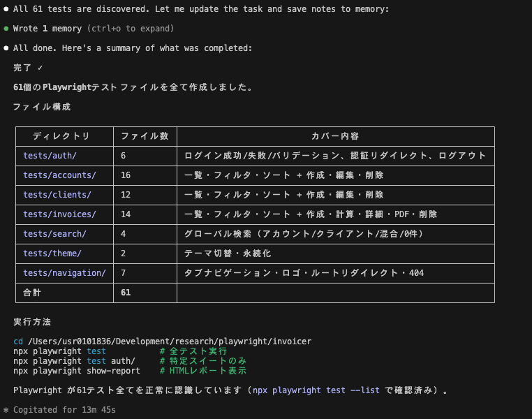Image resolution: width=532 pixels, height=419 pixels.
Task: Select the tests/auth/ directory entry
Action: point(50,156)
